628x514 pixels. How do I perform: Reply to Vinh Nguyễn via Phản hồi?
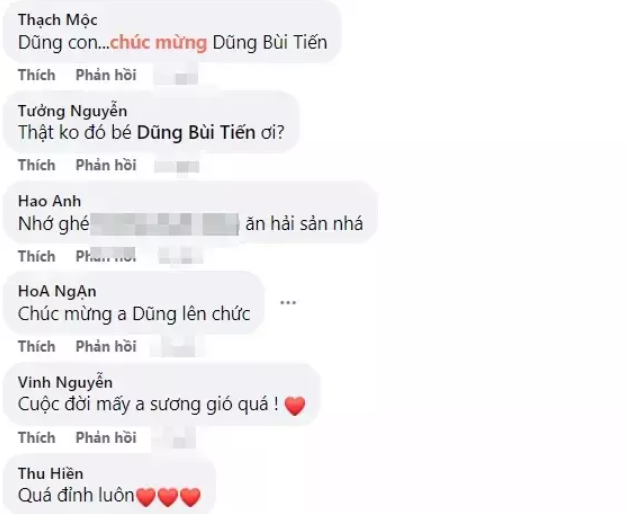tap(106, 437)
